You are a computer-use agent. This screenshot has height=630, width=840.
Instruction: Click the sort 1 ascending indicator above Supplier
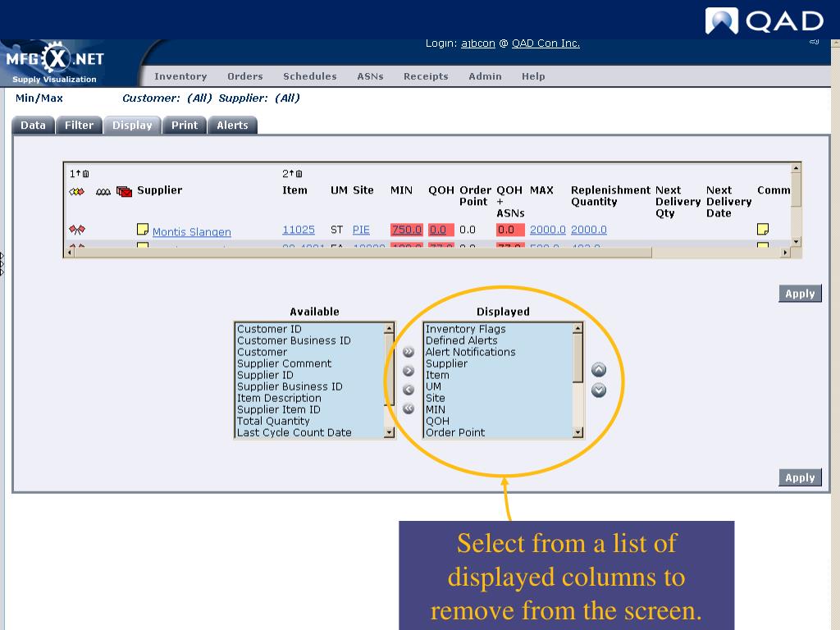[x=80, y=174]
